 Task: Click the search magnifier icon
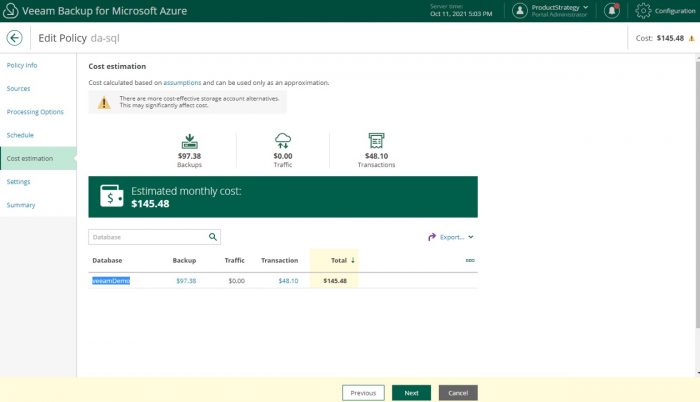click(x=212, y=237)
